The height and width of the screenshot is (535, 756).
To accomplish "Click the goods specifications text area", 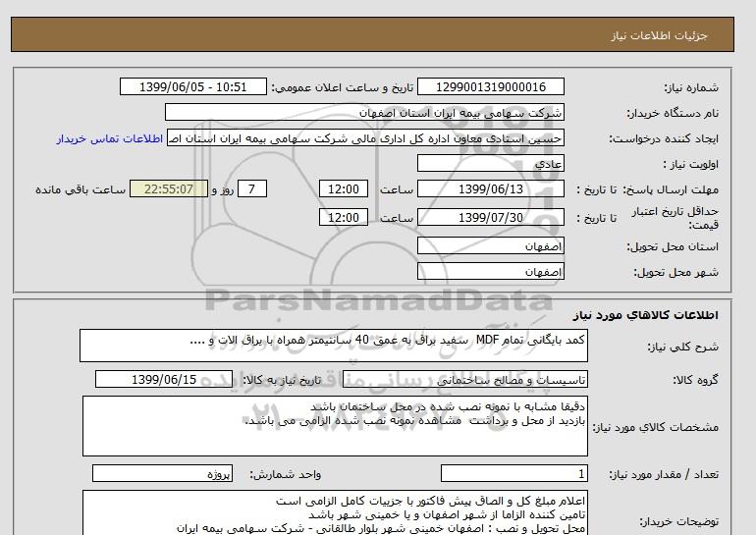I will 335,426.
